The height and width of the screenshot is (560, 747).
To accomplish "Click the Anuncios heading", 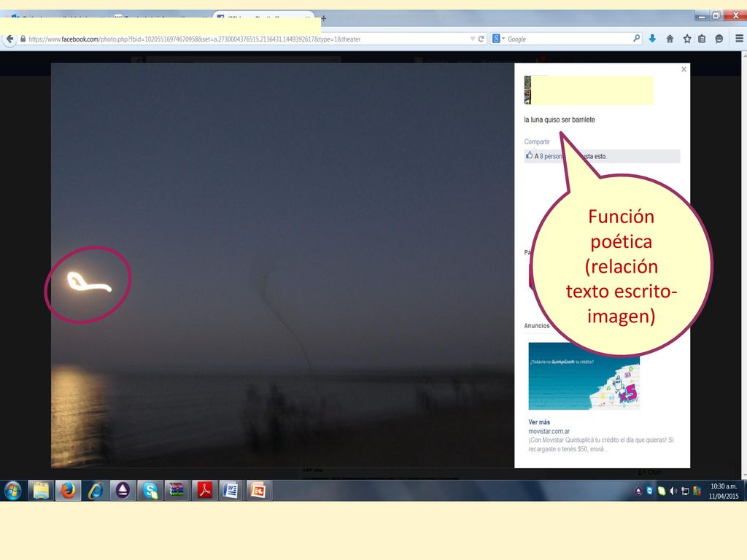I will click(x=536, y=326).
